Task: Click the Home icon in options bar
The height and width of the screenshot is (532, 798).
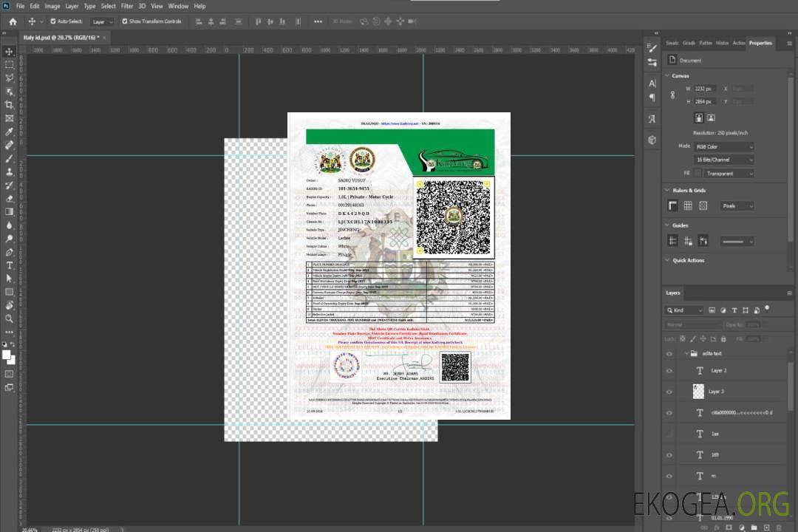Action: tap(13, 21)
